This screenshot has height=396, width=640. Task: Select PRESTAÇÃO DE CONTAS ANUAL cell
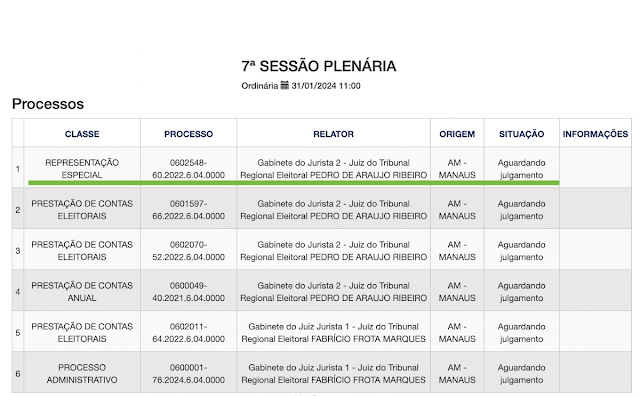(82, 291)
